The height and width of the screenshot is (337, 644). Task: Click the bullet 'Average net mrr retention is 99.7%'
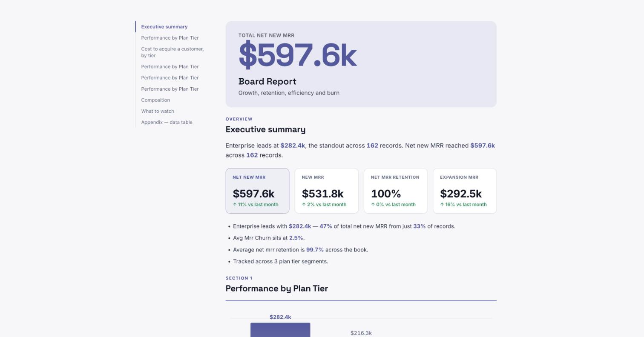pyautogui.click(x=301, y=250)
